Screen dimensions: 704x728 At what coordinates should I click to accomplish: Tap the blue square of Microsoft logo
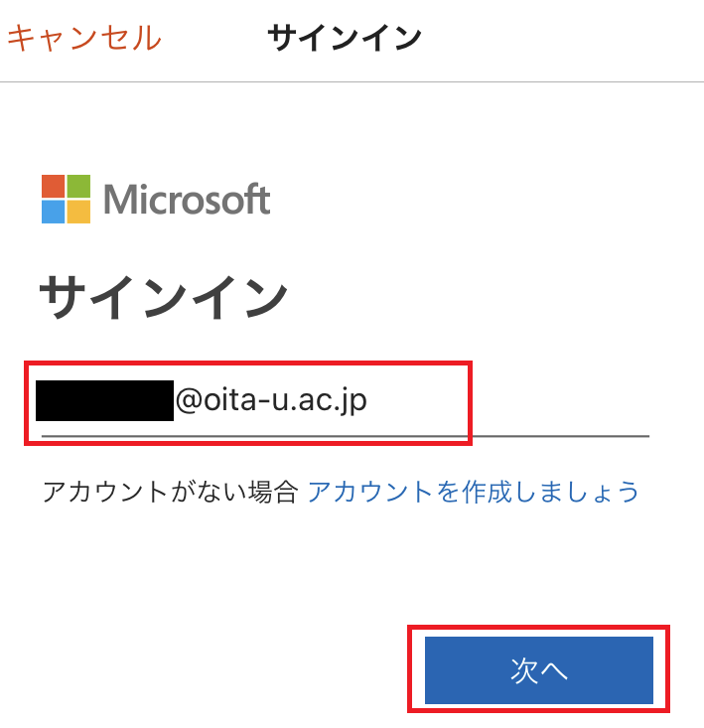(53, 212)
